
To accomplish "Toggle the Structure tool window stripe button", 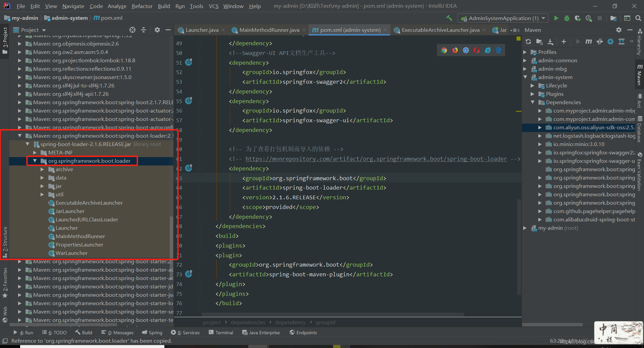I will pos(5,242).
